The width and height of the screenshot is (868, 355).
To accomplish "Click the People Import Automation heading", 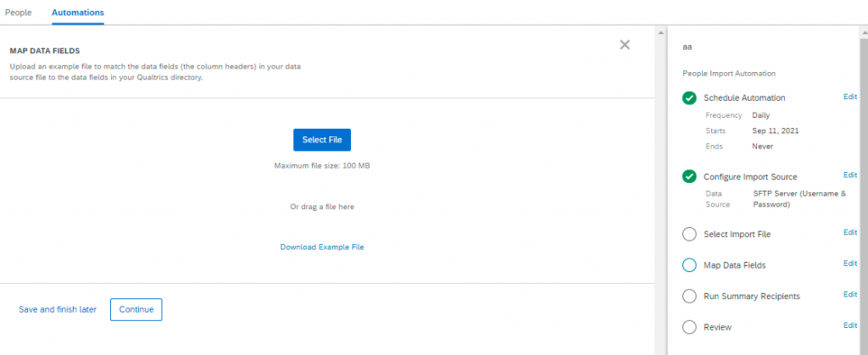I will coord(728,73).
